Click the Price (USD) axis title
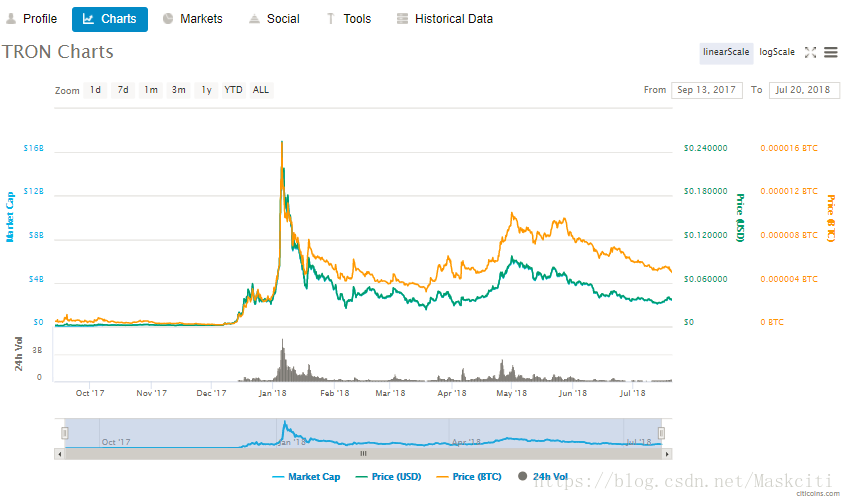This screenshot has width=845, height=501. [740, 218]
